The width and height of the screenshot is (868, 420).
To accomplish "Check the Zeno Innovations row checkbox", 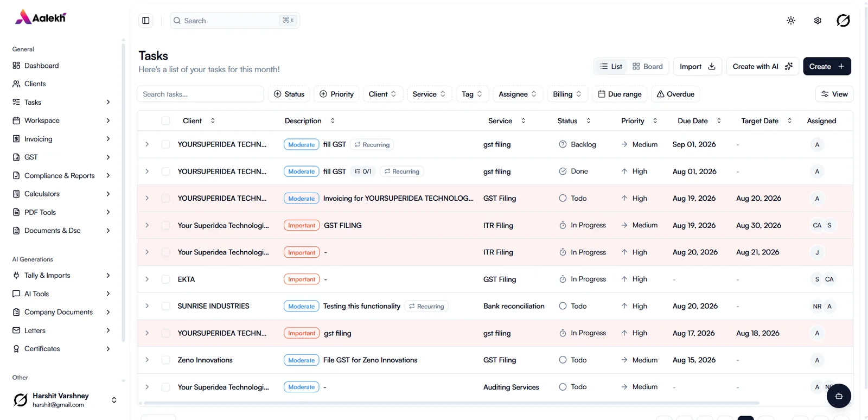I will pyautogui.click(x=165, y=360).
